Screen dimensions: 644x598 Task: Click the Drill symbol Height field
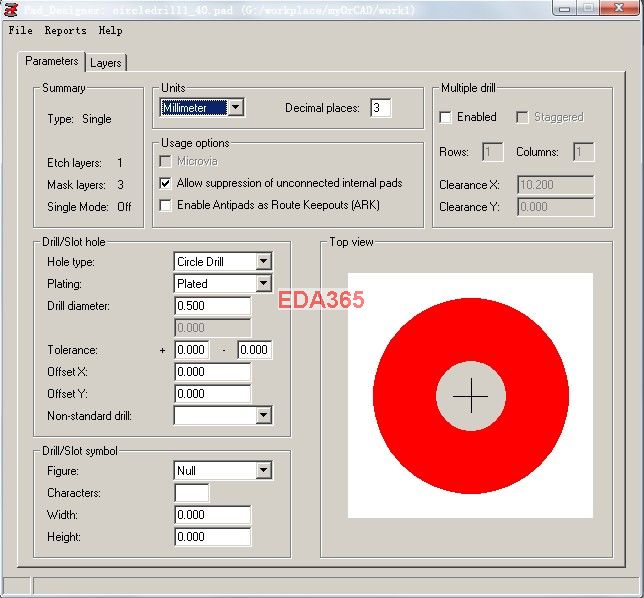tap(212, 537)
